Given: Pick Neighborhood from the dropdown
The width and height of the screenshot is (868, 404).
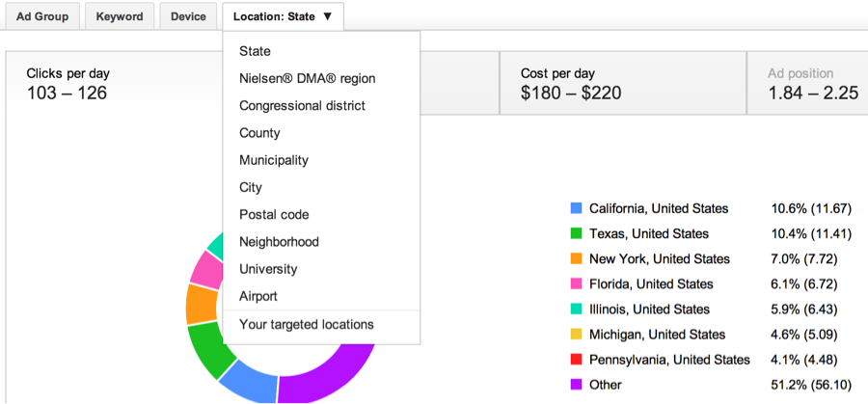Looking at the screenshot, I should tap(279, 242).
